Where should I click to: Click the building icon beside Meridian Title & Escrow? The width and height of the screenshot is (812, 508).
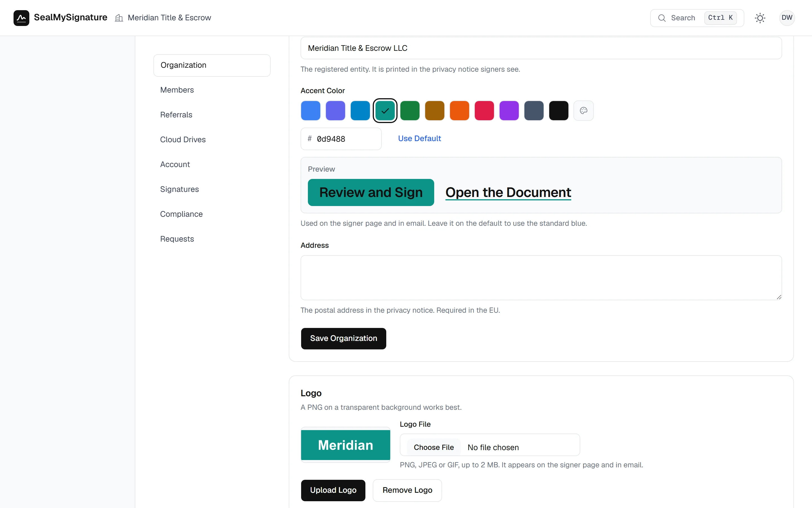[119, 18]
